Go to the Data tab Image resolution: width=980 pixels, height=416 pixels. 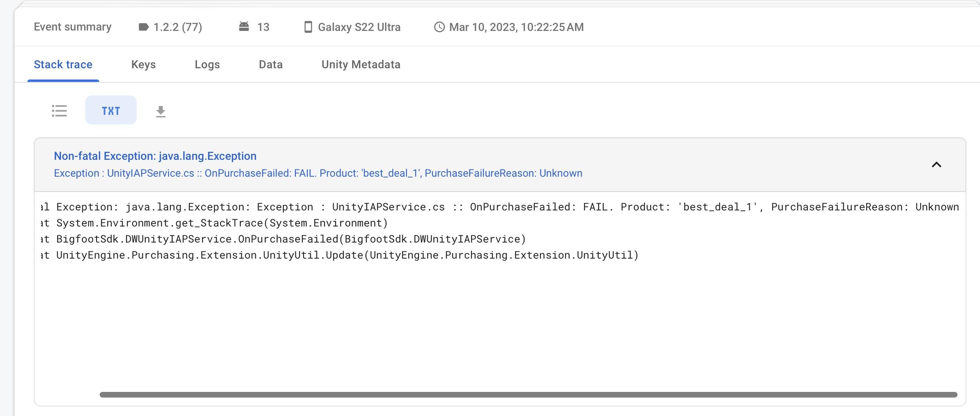tap(271, 65)
